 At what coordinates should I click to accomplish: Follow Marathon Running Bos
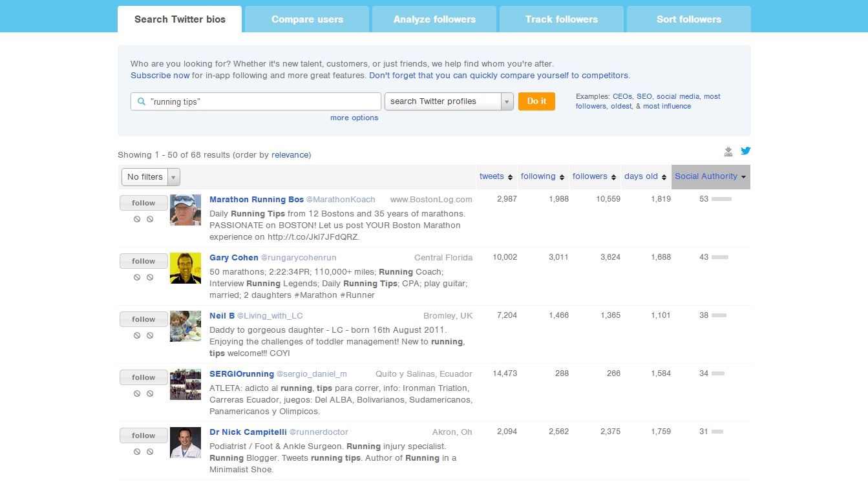143,203
